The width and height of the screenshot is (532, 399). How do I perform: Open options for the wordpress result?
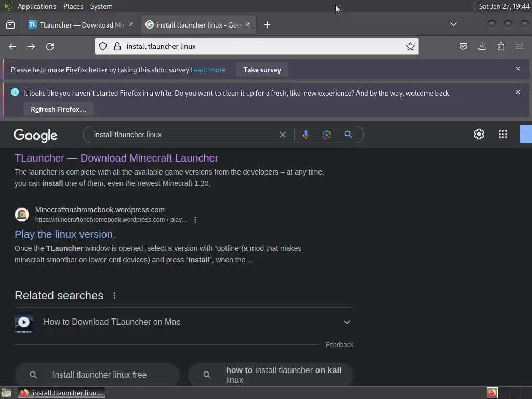195,220
